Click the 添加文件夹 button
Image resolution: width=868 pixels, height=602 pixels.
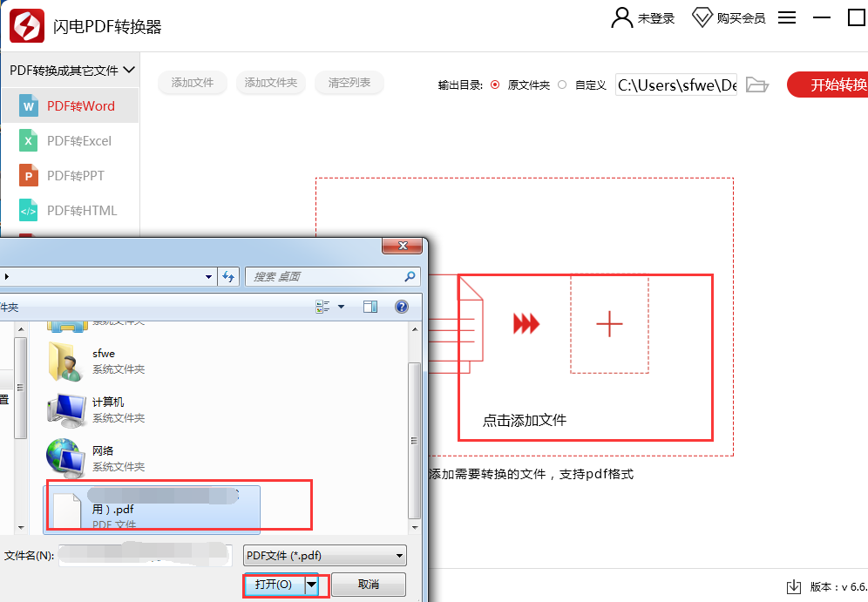coord(271,83)
